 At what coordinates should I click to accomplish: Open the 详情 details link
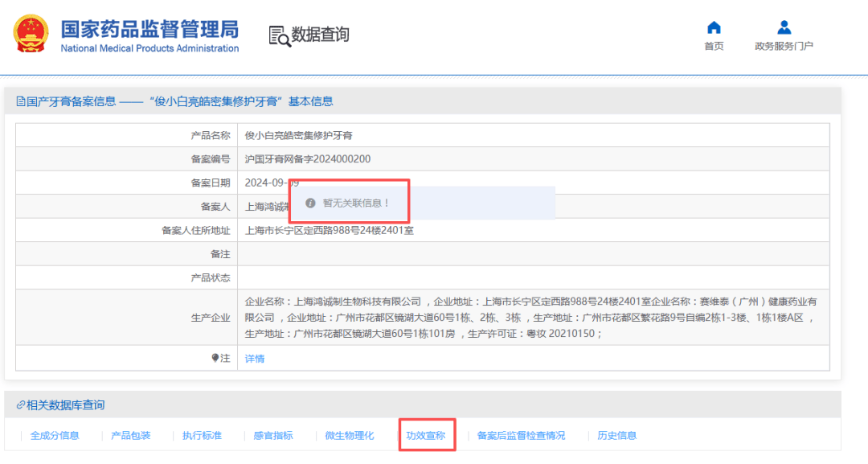click(x=255, y=359)
